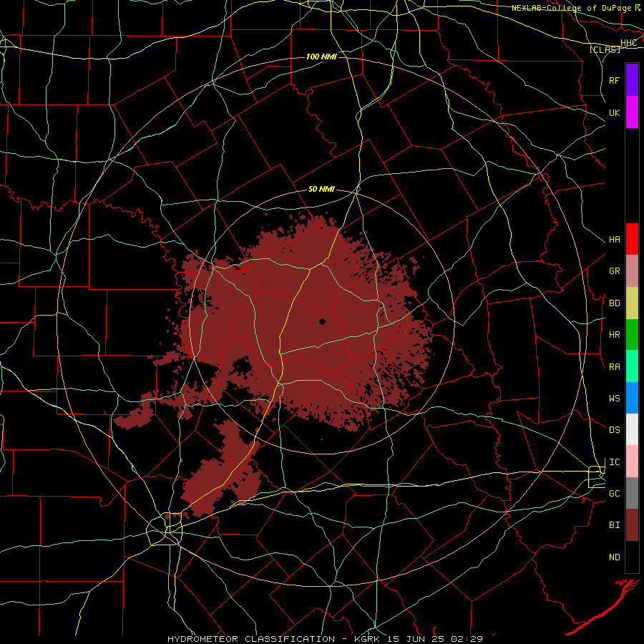Click the BD yellow legend color swatch
The height and width of the screenshot is (644, 644).
pos(632,303)
